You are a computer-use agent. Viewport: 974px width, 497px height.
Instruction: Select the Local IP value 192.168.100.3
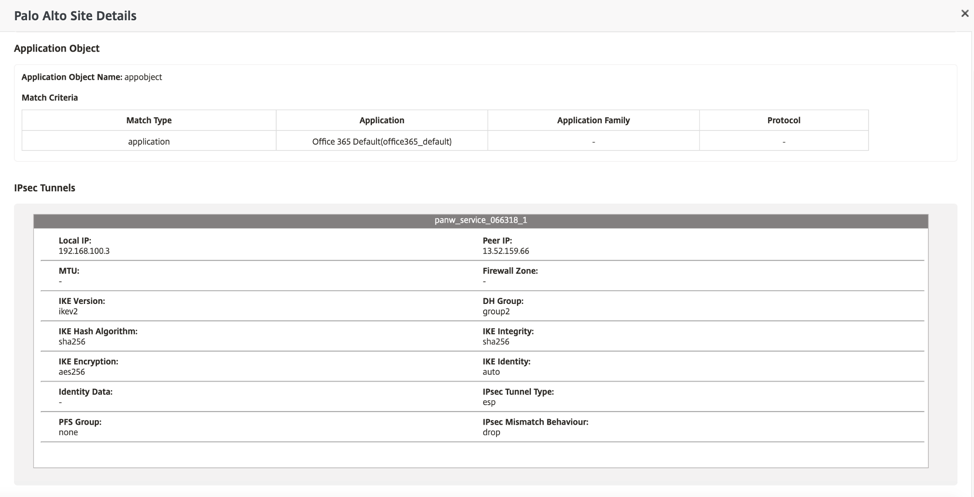coord(84,251)
